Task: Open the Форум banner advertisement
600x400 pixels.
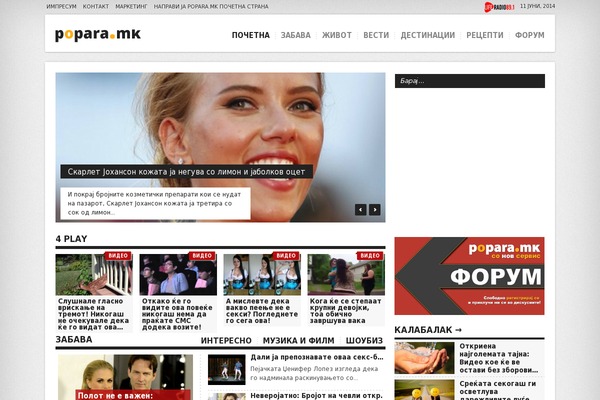Action: tap(469, 275)
